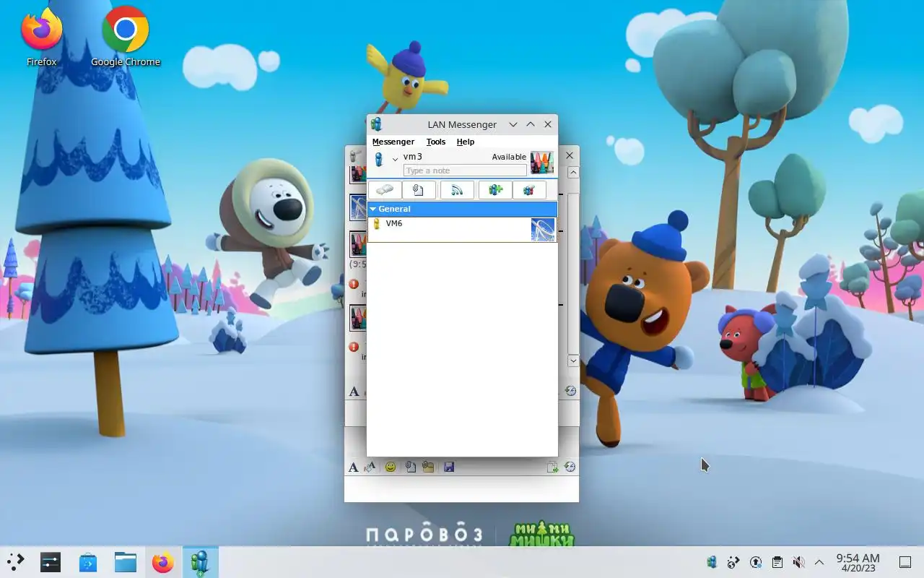Click VM6's roller coaster avatar in contact list
924x578 pixels.
[x=543, y=230]
